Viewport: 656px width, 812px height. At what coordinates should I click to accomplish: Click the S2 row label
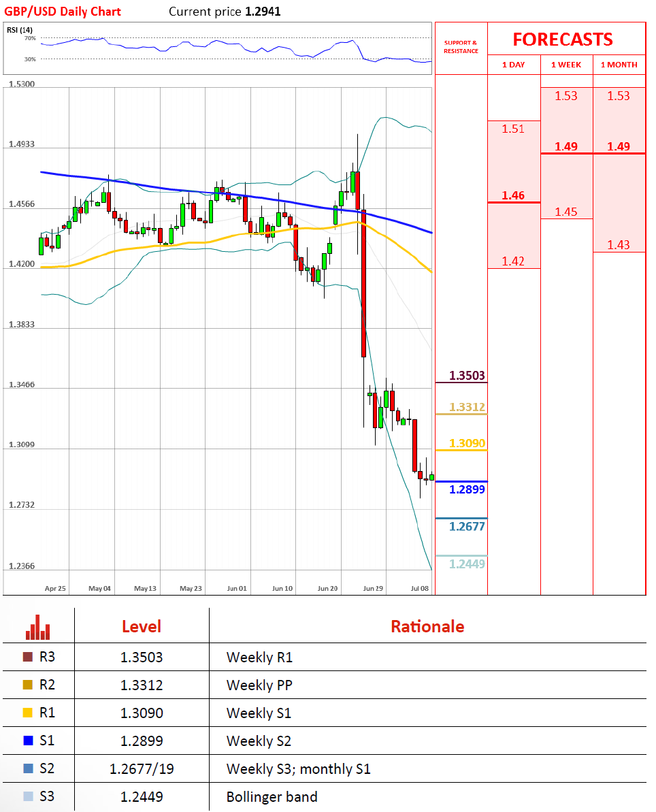point(47,768)
